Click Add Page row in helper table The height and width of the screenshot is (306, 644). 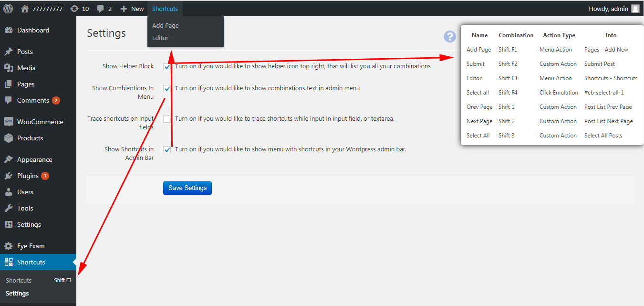coord(478,50)
